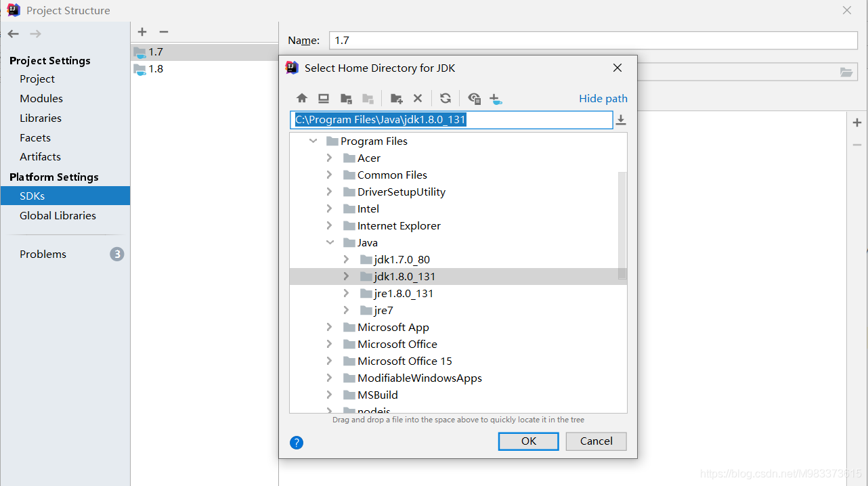
Task: Open the path history arrow beside path field
Action: point(621,120)
